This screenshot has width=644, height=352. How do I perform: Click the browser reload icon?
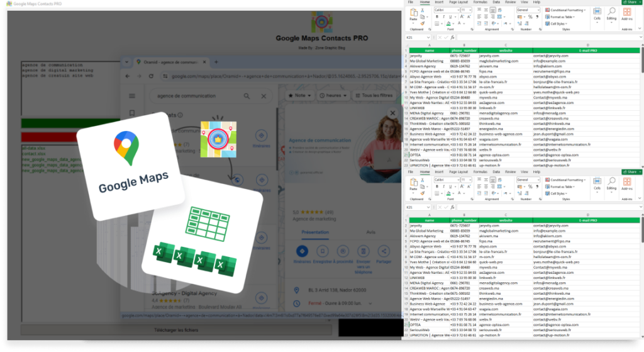point(151,76)
